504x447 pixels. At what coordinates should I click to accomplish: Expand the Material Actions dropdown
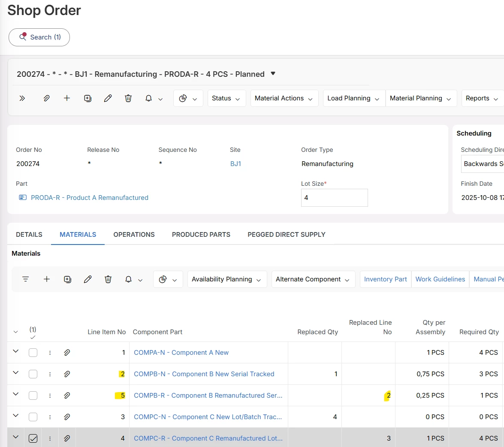click(x=284, y=98)
